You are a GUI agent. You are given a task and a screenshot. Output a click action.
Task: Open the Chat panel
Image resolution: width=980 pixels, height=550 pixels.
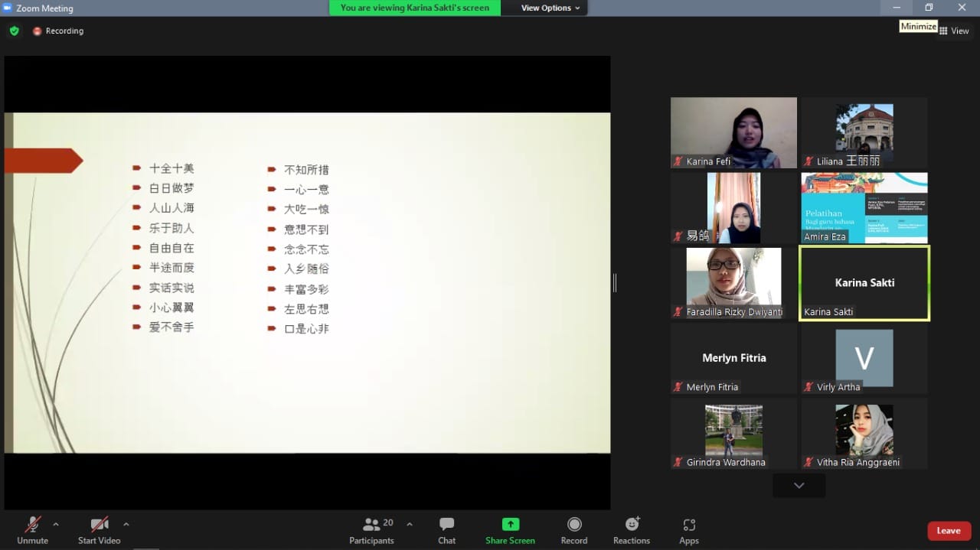coord(446,529)
